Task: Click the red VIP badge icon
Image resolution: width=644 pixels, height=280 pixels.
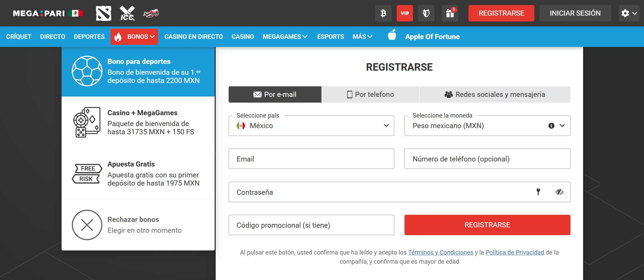Action: click(404, 13)
